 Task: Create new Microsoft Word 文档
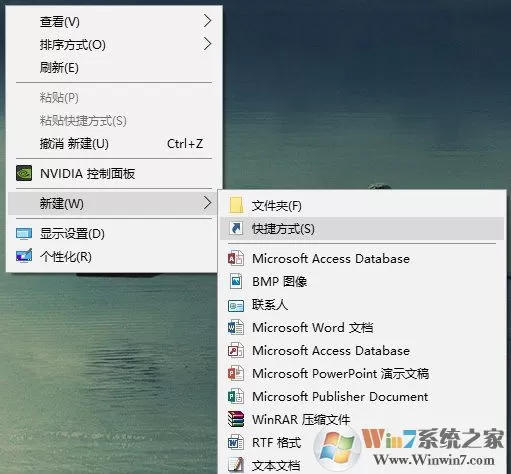pos(362,327)
